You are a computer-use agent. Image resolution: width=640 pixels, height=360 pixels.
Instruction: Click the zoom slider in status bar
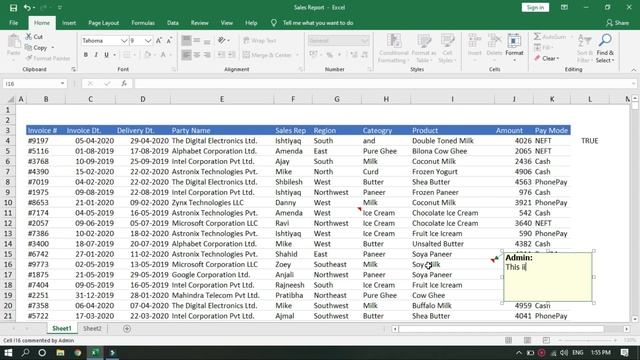(588, 340)
